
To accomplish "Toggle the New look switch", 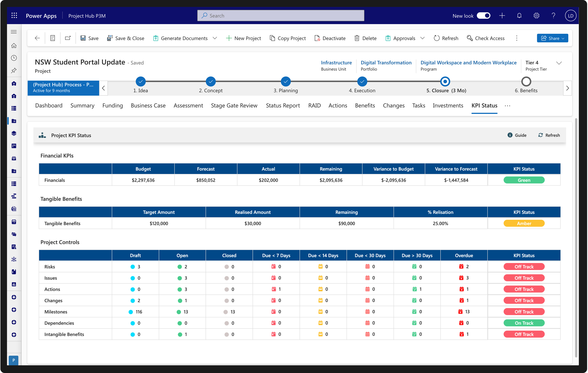I will (x=484, y=16).
